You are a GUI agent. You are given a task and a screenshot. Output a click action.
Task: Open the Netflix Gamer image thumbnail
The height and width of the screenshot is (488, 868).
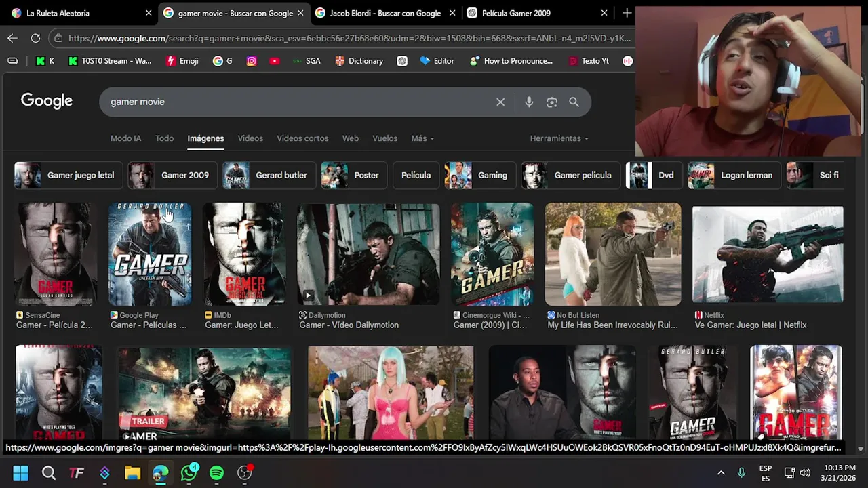(x=768, y=254)
